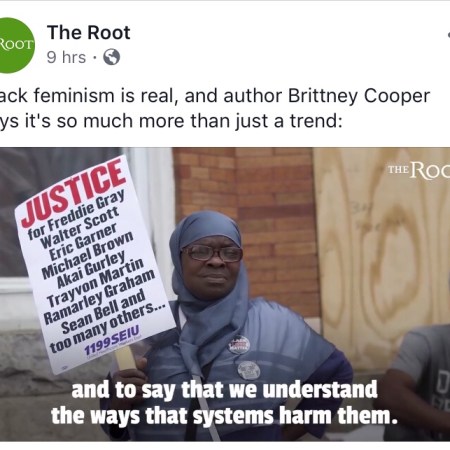Tap the red JUSTICE heading on the sign
This screenshot has width=450, height=450.
tap(74, 193)
